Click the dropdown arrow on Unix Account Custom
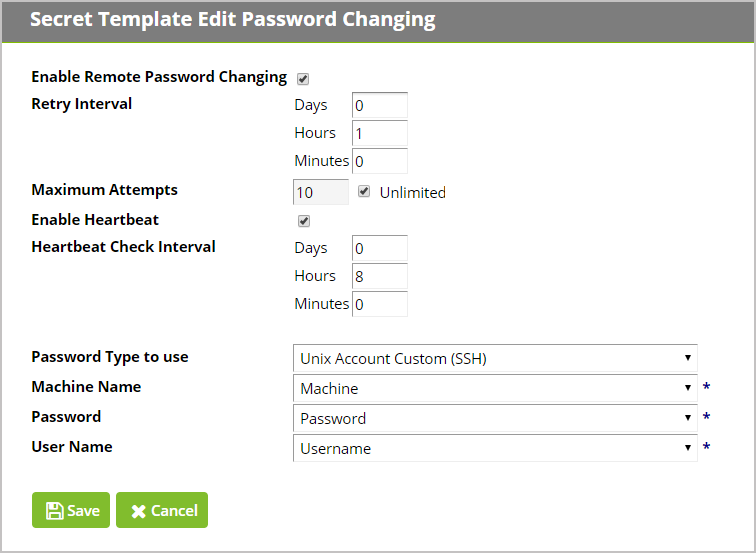Screen dimensions: 756x553 point(688,358)
